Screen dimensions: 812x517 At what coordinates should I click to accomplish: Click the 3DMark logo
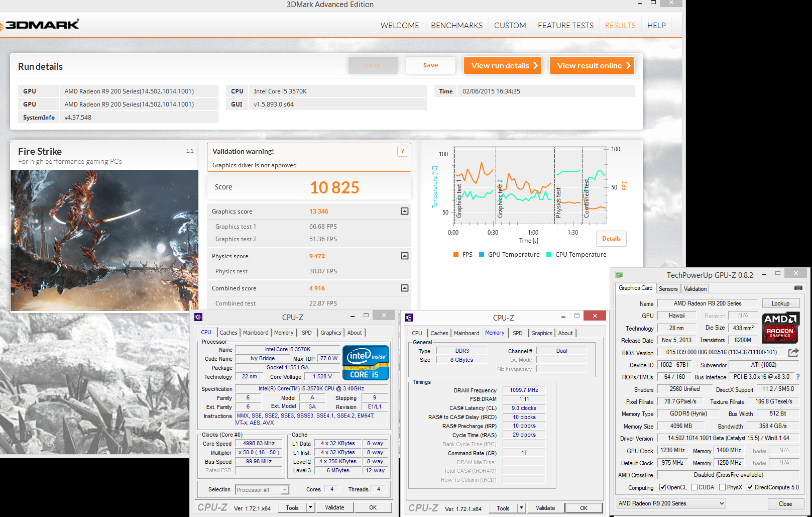40,25
